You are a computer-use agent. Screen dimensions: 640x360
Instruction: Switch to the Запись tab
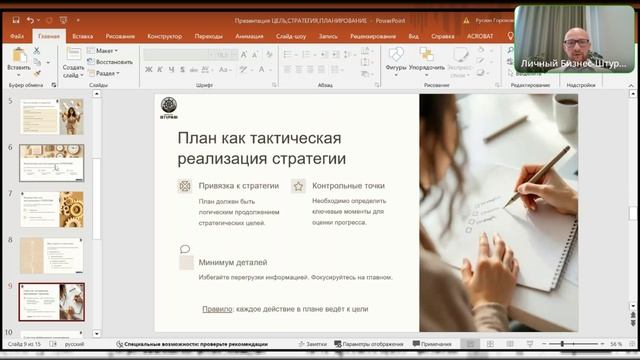[328, 36]
